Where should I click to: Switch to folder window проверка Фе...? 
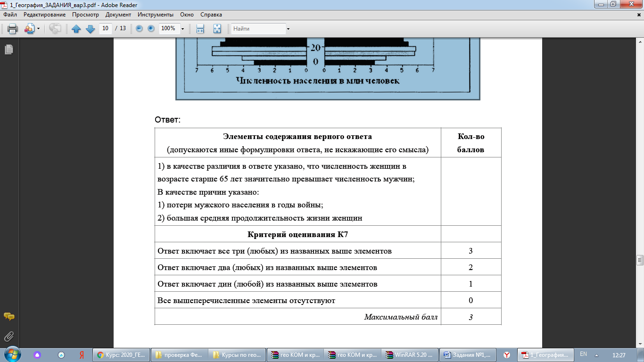(180, 354)
